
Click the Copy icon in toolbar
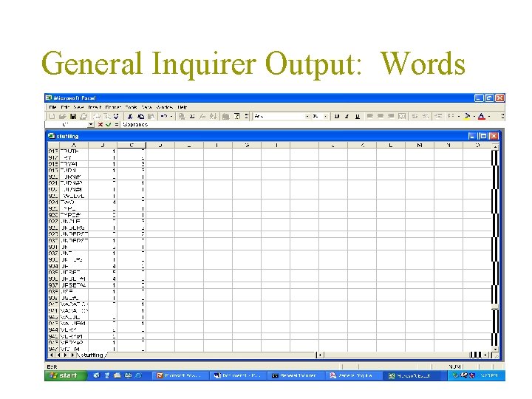[x=141, y=117]
